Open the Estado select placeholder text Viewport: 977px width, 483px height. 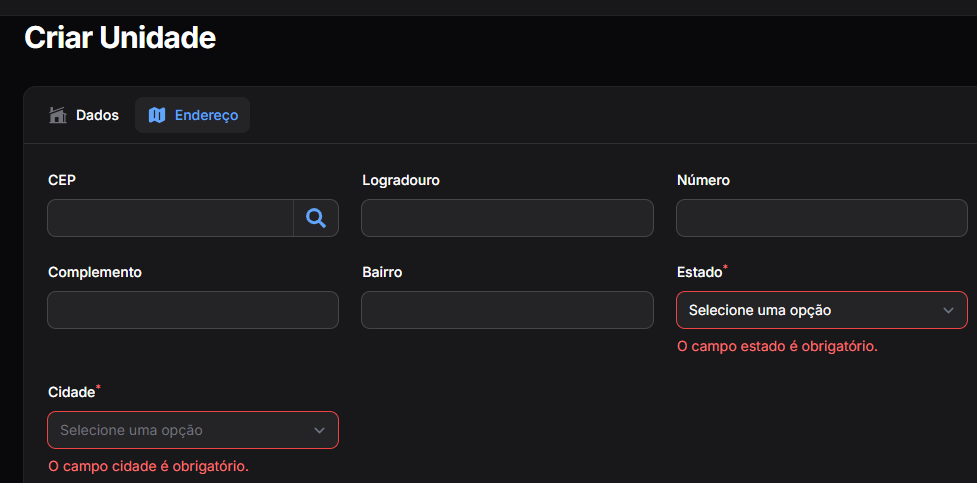click(760, 310)
